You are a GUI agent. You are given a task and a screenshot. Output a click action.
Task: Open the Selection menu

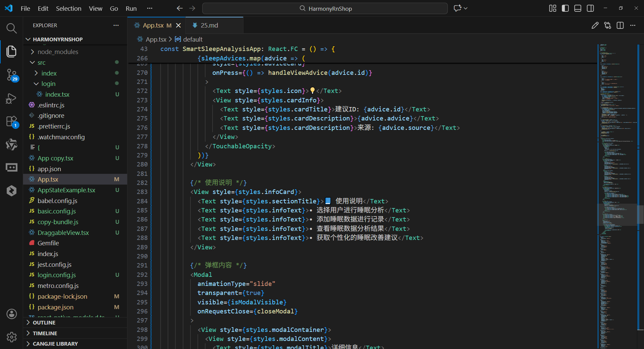click(x=68, y=8)
